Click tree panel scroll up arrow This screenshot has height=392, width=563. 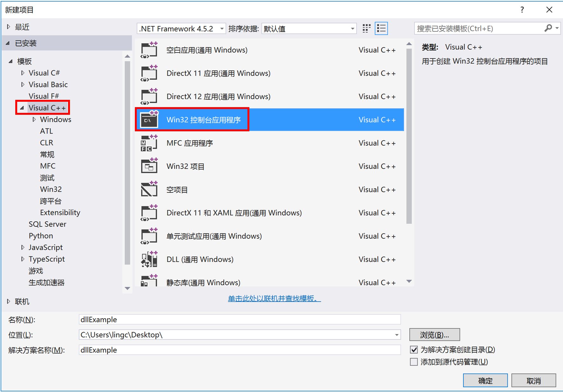[128, 56]
